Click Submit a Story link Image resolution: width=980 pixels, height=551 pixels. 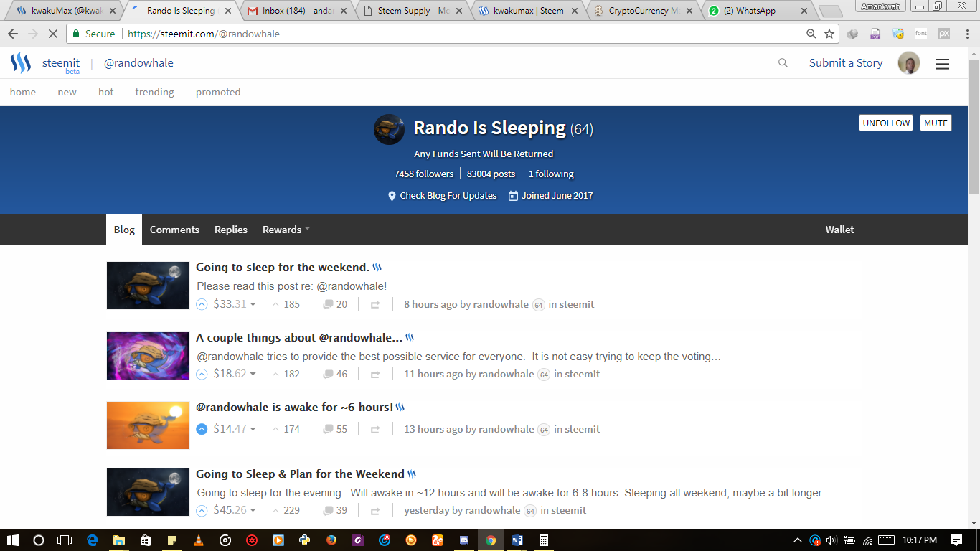click(846, 63)
